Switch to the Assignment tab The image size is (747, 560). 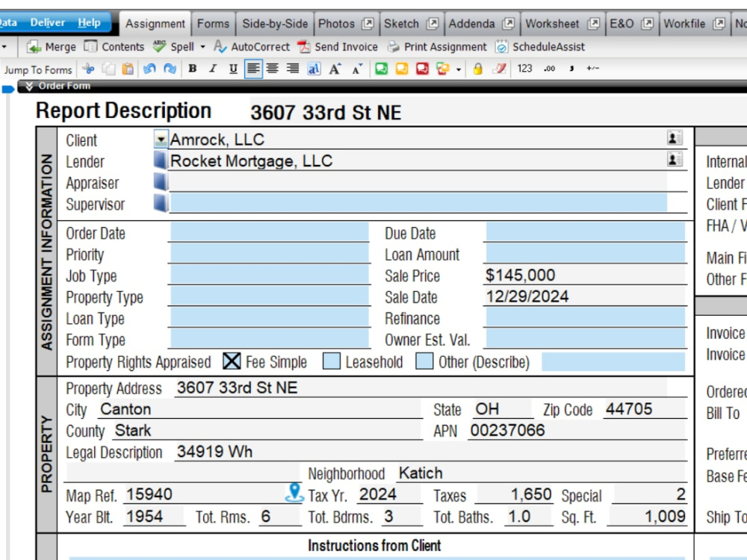click(x=155, y=23)
